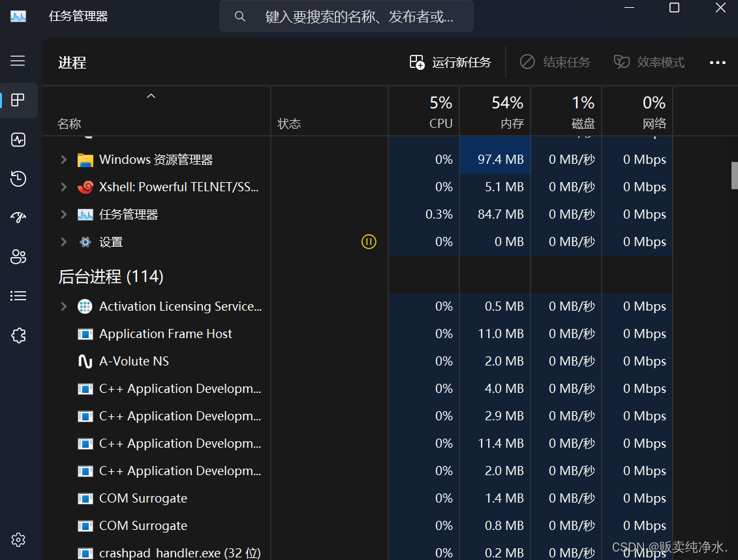738x560 pixels.
Task: Open the hamburger navigation menu
Action: pos(18,61)
